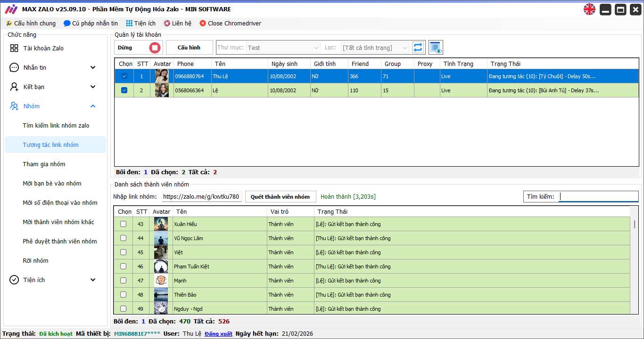644x339 pixels.
Task: Click the red stop icon on Dừng
Action: pos(155,48)
